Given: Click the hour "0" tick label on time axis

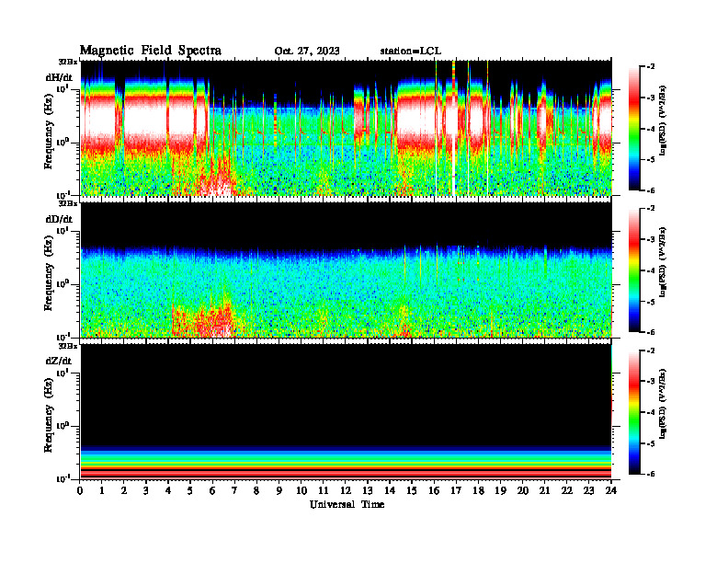Looking at the screenshot, I should (80, 490).
